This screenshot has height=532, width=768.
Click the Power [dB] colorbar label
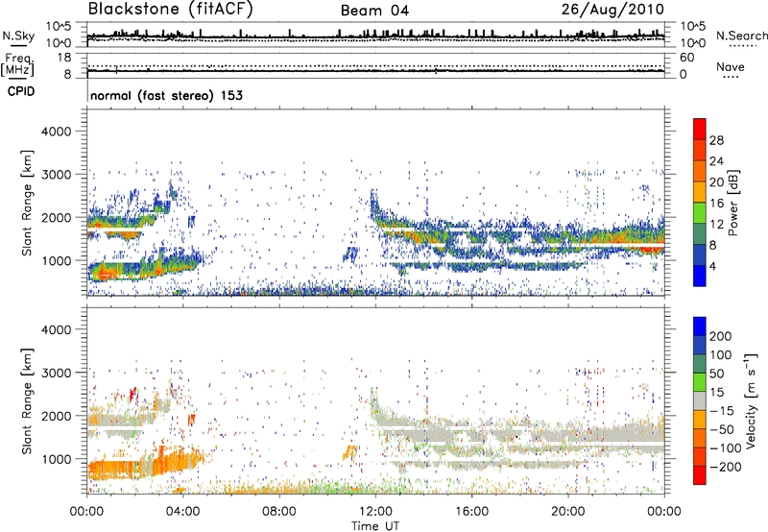click(x=733, y=203)
